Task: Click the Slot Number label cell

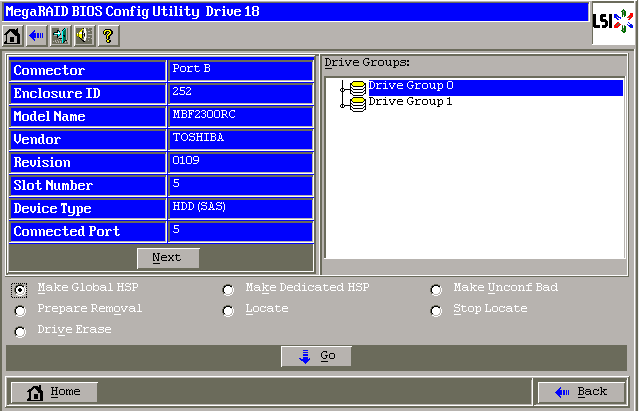Action: tap(88, 185)
